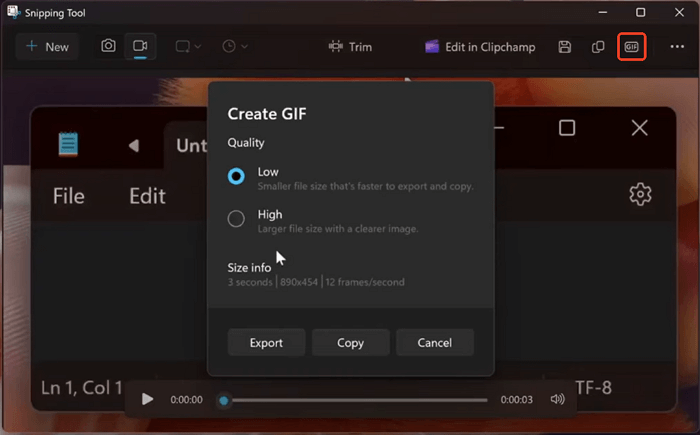
Task: Click 12 frames/second text
Action: (365, 282)
